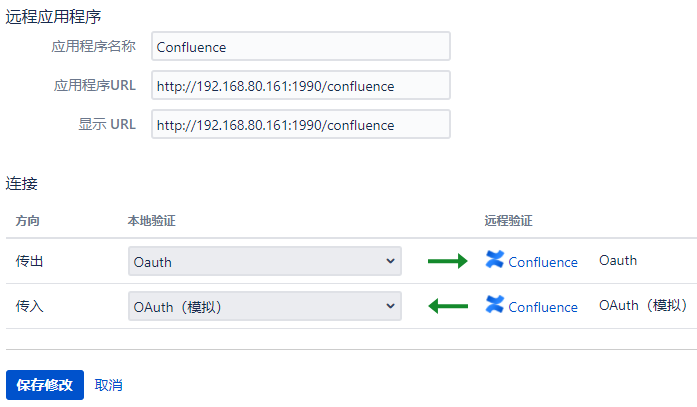Open Confluence link in the 传入 row
This screenshot has height=407, width=697.
point(543,307)
